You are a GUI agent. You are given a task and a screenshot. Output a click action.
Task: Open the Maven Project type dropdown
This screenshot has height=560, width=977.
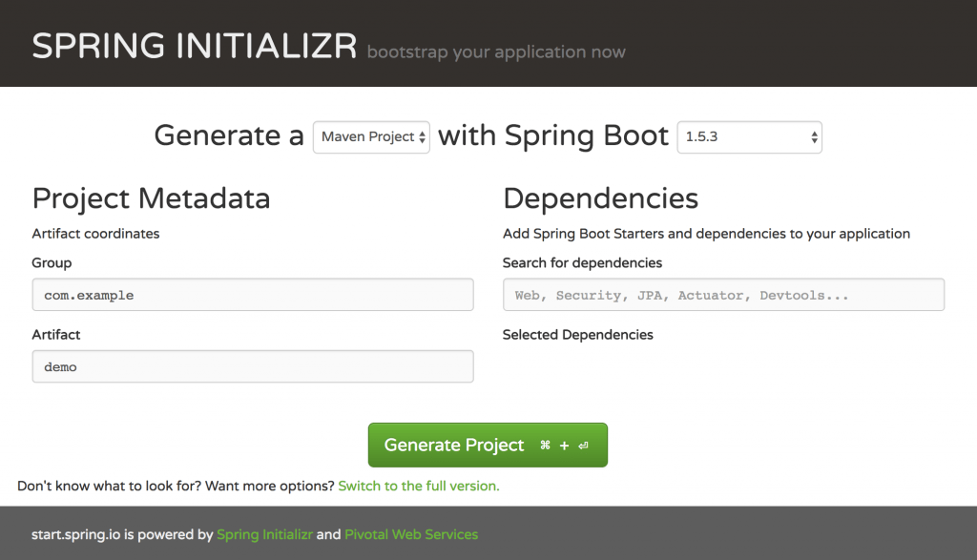coord(370,137)
